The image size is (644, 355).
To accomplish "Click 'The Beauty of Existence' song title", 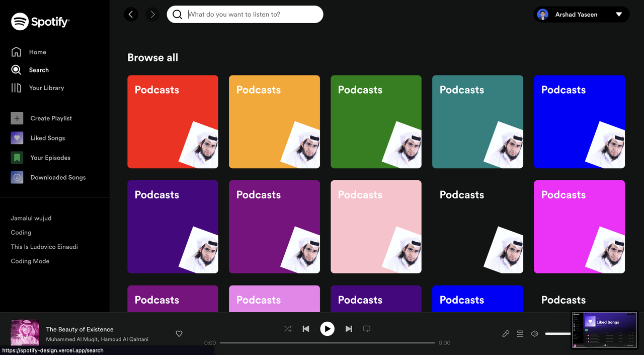I will click(x=79, y=329).
